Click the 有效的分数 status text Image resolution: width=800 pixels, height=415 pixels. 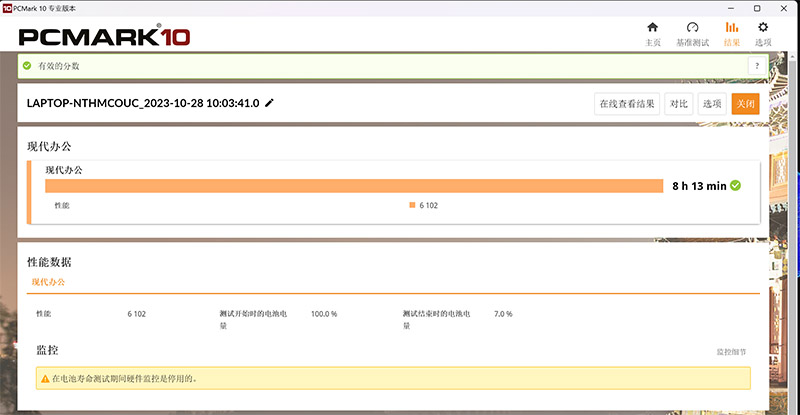[x=59, y=66]
